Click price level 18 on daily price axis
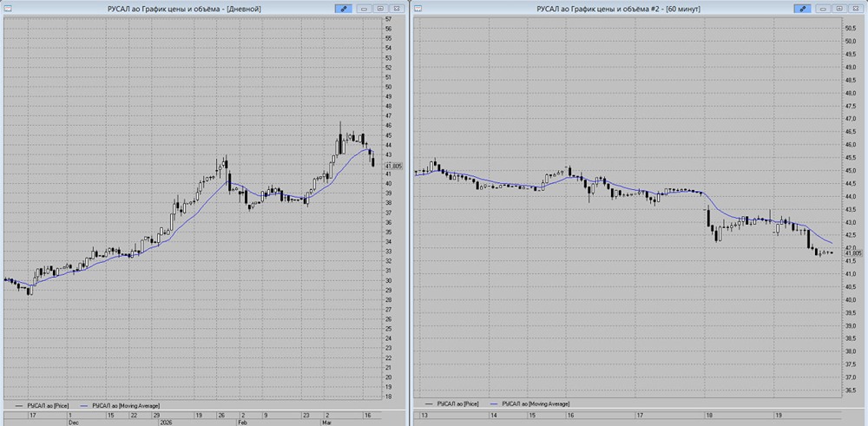 pos(389,397)
